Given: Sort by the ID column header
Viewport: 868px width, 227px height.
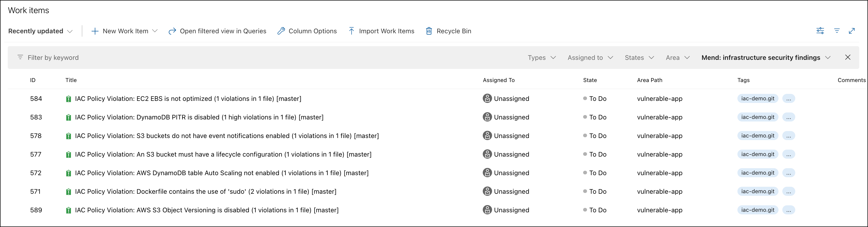Looking at the screenshot, I should 33,80.
